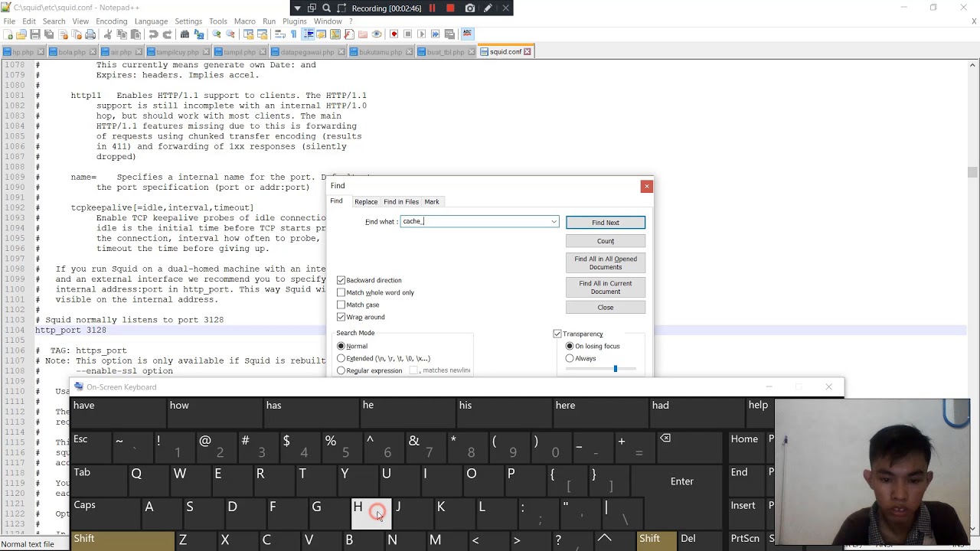Click the Zoom in magnifier icon

click(217, 34)
